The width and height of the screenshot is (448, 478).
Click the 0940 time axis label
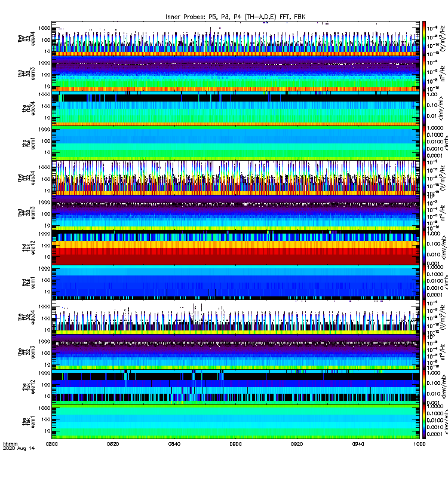pos(358,444)
